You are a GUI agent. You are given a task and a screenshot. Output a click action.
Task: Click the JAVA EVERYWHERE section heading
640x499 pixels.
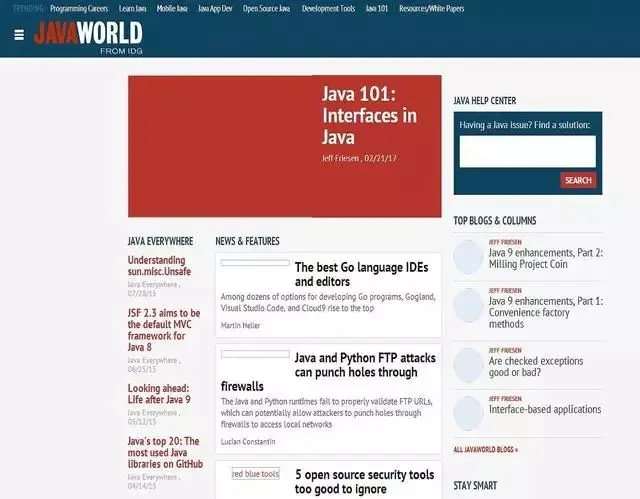pyautogui.click(x=160, y=241)
